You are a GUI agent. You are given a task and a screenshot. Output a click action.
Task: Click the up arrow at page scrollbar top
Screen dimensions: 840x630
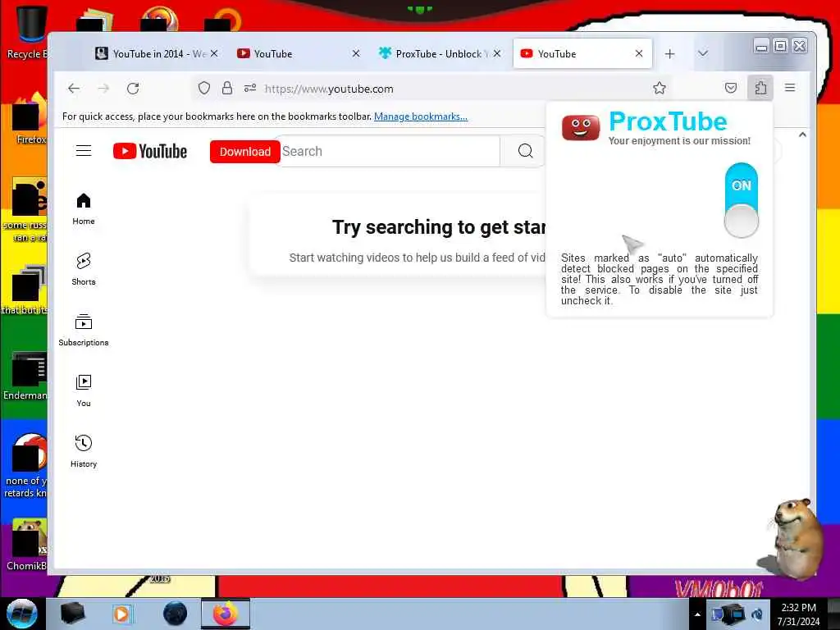click(x=802, y=135)
